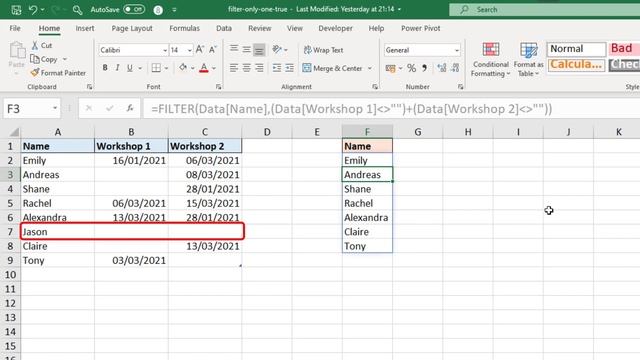Click the Accounting Number Format icon

click(x=390, y=68)
